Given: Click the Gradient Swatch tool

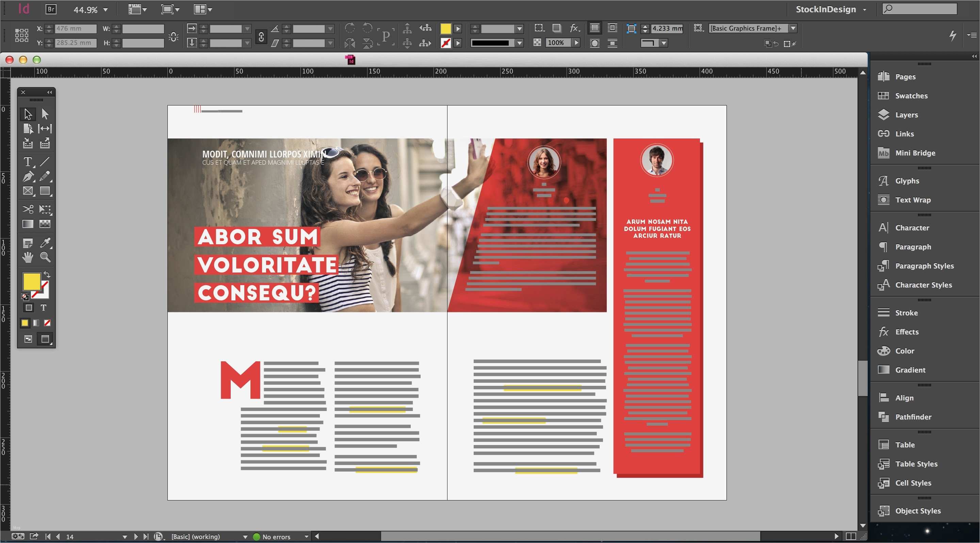Looking at the screenshot, I should [x=28, y=224].
